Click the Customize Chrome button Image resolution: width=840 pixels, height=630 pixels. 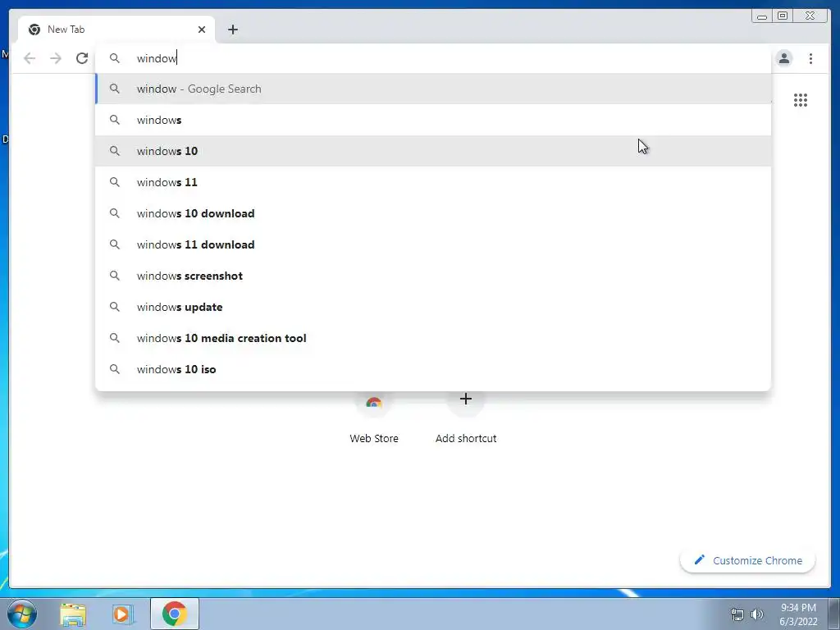[x=747, y=560]
